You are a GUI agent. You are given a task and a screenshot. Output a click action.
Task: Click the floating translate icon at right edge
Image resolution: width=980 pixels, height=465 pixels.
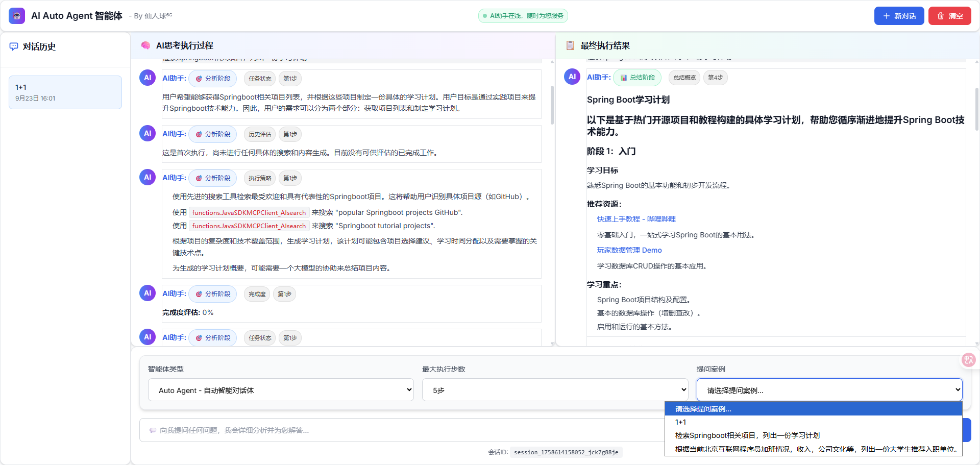click(x=968, y=360)
